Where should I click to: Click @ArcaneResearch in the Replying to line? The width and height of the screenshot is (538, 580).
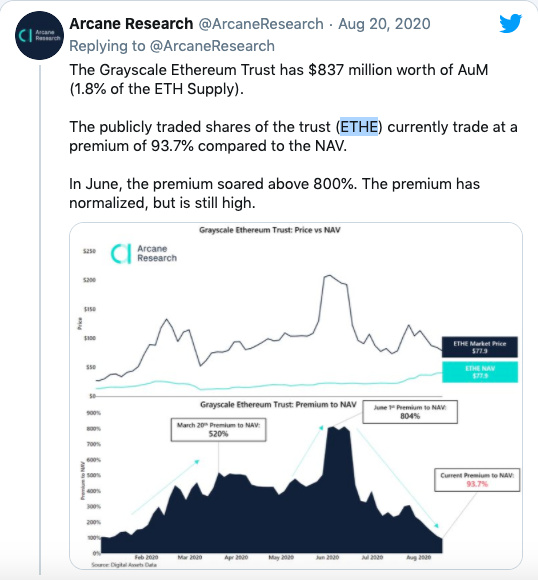pyautogui.click(x=212, y=46)
